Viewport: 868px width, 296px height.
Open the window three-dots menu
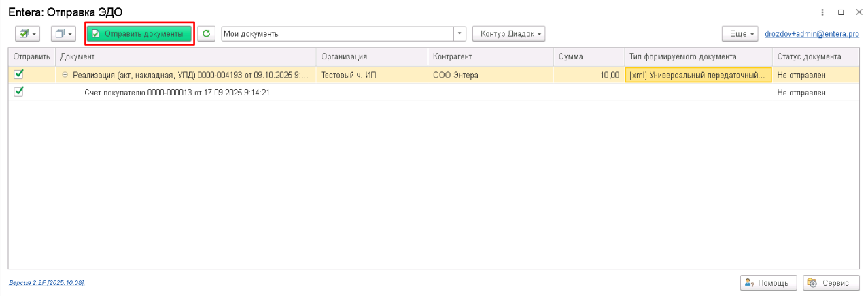(823, 12)
